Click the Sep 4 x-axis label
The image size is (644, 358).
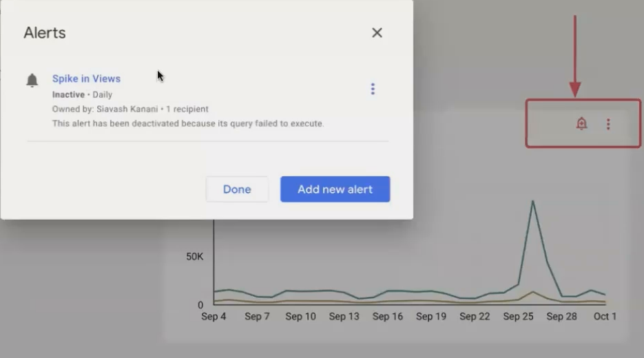pos(214,317)
